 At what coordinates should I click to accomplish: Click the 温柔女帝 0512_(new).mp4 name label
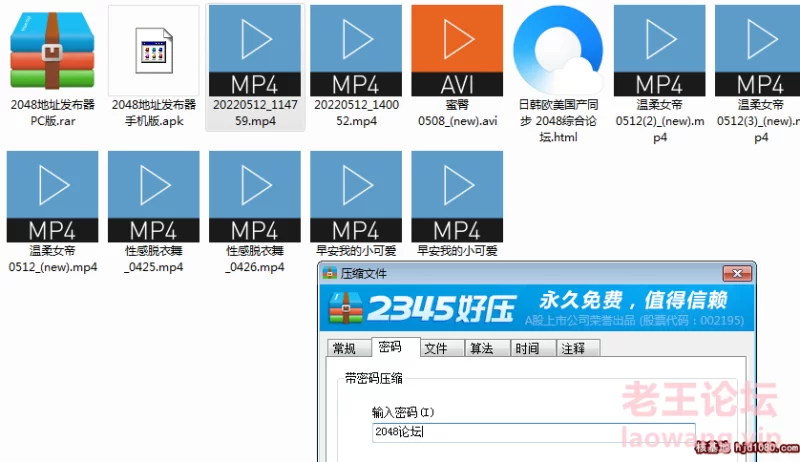click(53, 259)
